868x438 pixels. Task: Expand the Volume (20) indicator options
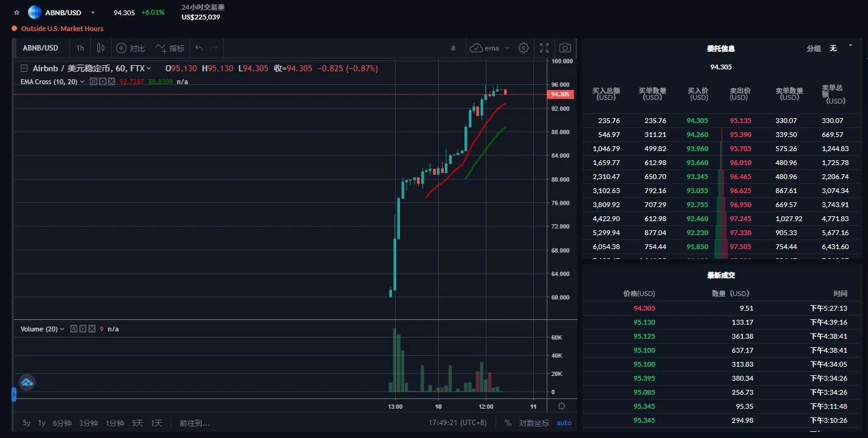click(x=62, y=329)
